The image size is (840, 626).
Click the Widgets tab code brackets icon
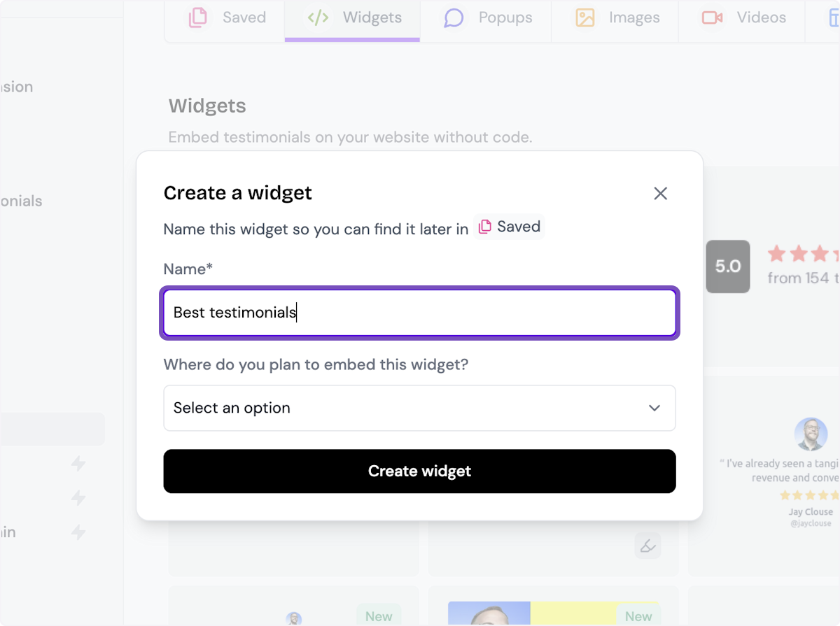[x=318, y=17]
